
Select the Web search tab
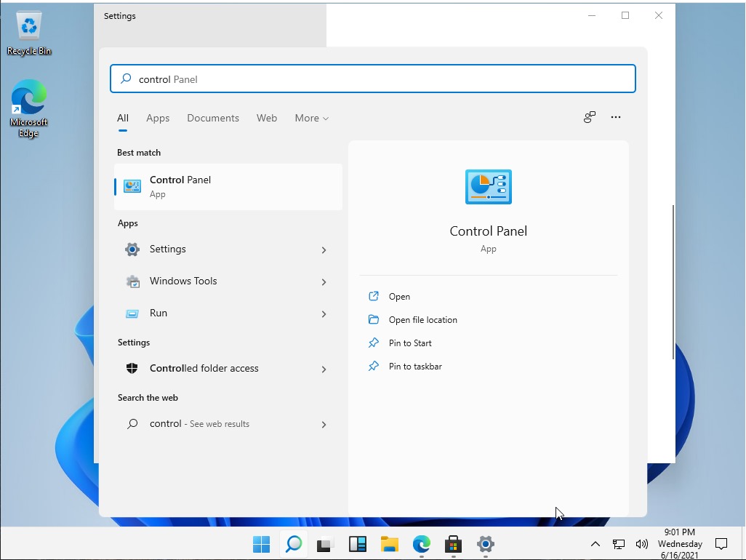pyautogui.click(x=267, y=118)
